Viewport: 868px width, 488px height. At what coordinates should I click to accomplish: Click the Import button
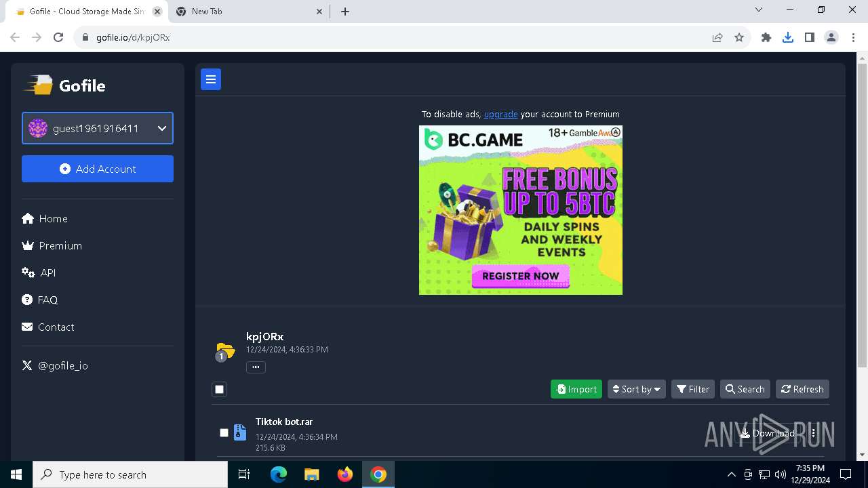coord(576,389)
